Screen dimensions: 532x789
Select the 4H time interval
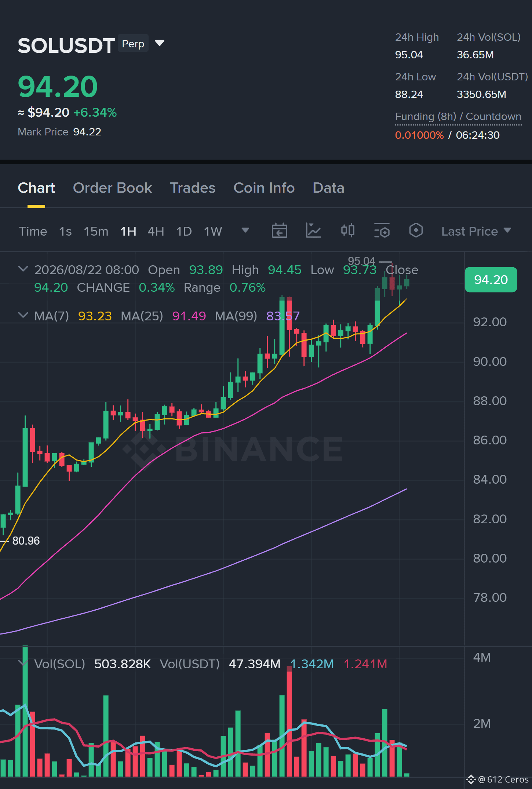(156, 231)
